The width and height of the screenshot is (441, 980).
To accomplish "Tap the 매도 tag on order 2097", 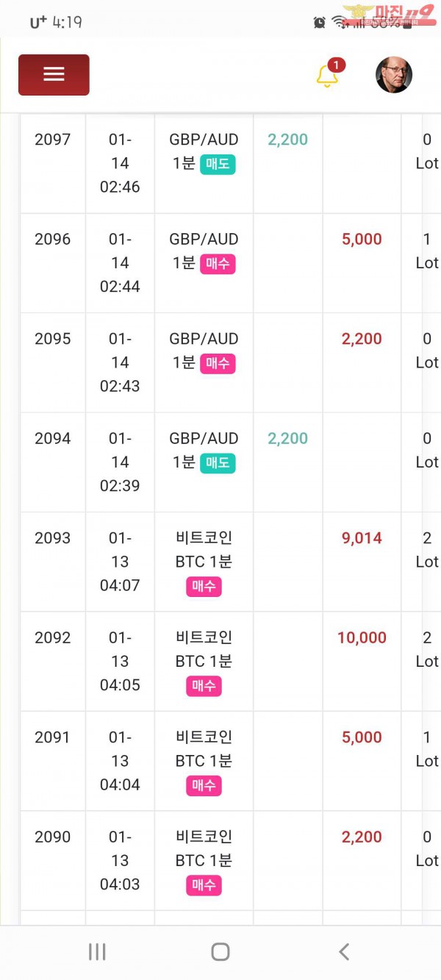I will 218,164.
